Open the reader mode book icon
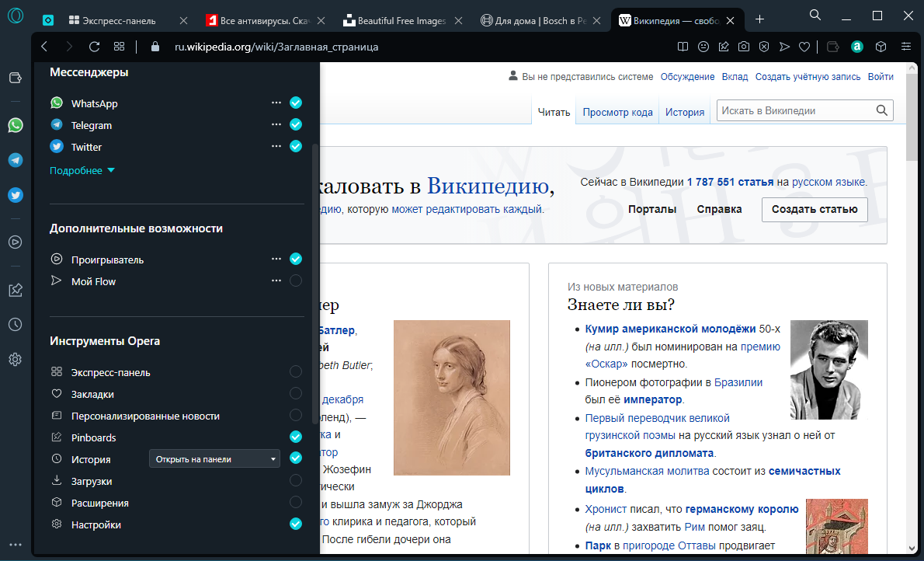 (683, 47)
